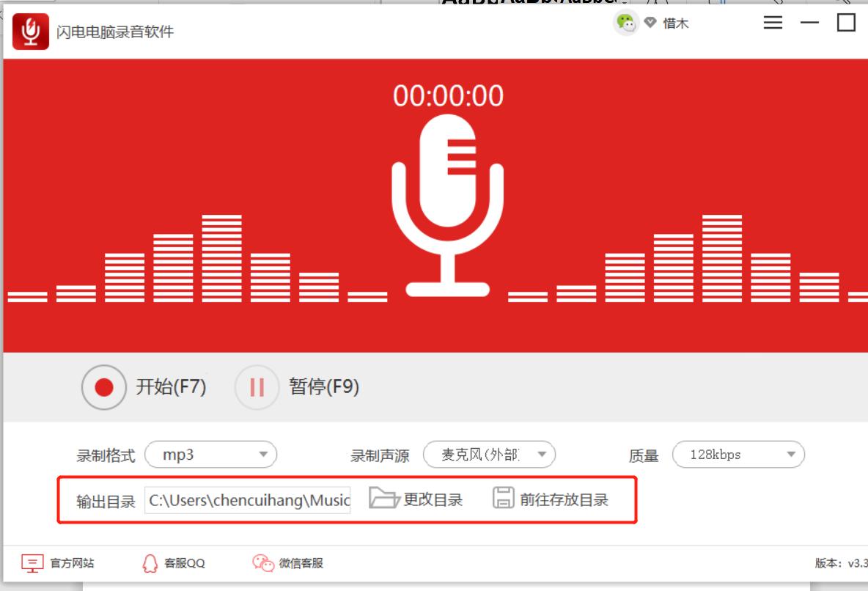Click the WeChat bubbles icon in footer

tap(263, 562)
